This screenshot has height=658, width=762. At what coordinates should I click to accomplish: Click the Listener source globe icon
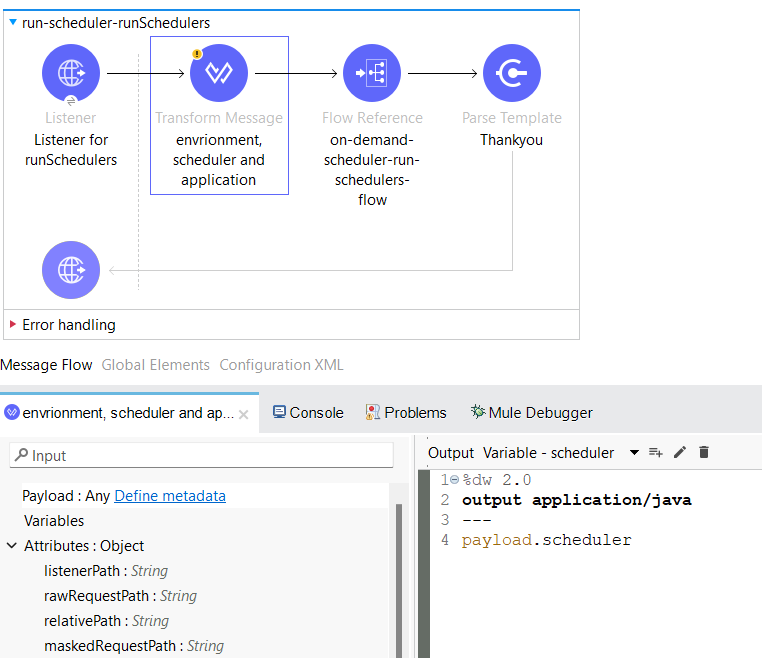(71, 73)
